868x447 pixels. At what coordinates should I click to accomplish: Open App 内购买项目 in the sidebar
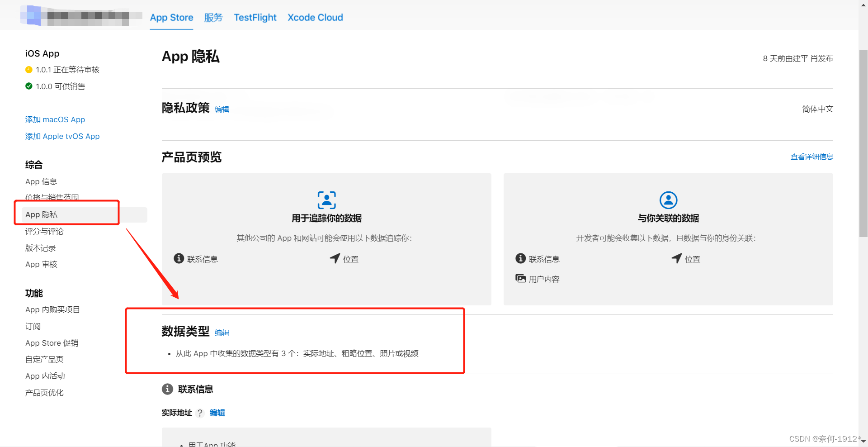click(52, 309)
